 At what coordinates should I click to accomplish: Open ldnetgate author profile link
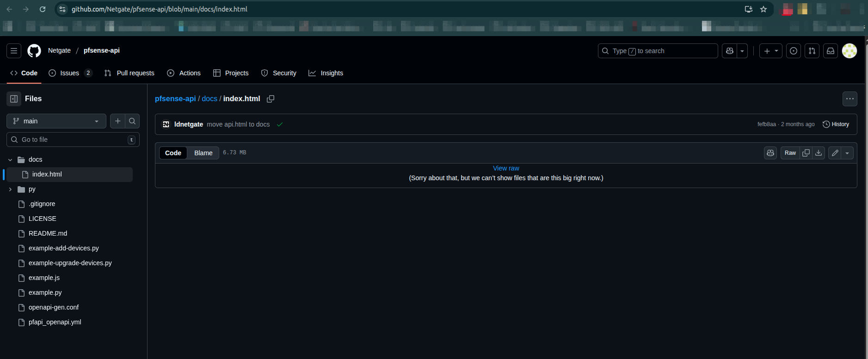[x=189, y=124]
